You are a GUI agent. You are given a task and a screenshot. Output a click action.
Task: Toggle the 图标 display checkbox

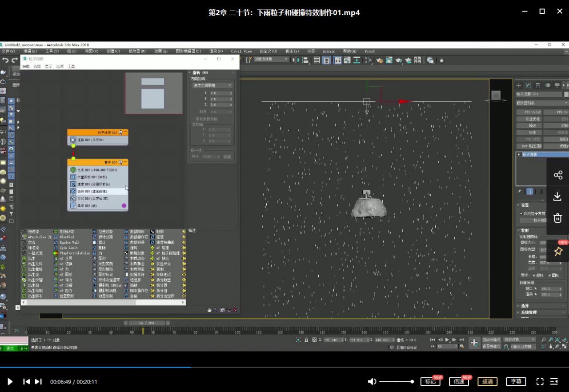click(550, 275)
